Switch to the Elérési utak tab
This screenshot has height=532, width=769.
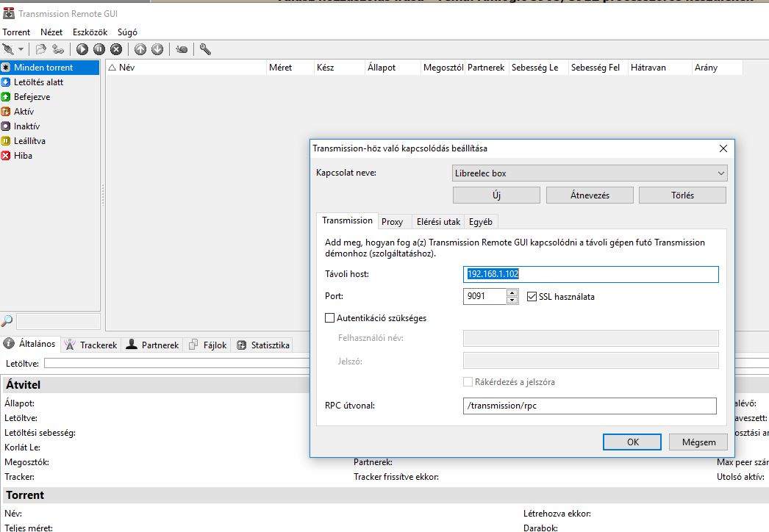pos(438,222)
